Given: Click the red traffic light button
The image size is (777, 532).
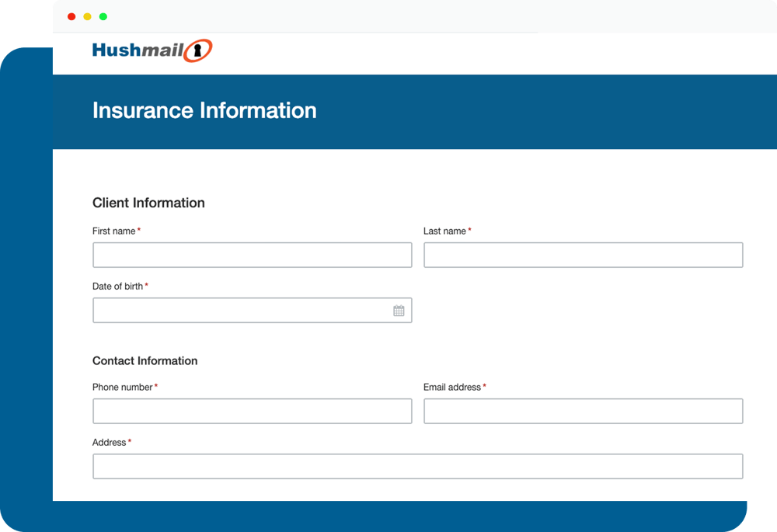Looking at the screenshot, I should point(71,16).
